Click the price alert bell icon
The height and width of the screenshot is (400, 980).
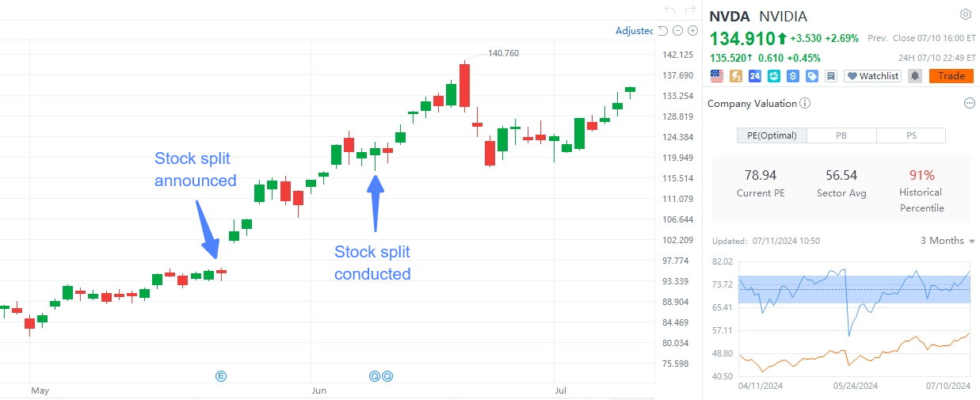pyautogui.click(x=915, y=76)
